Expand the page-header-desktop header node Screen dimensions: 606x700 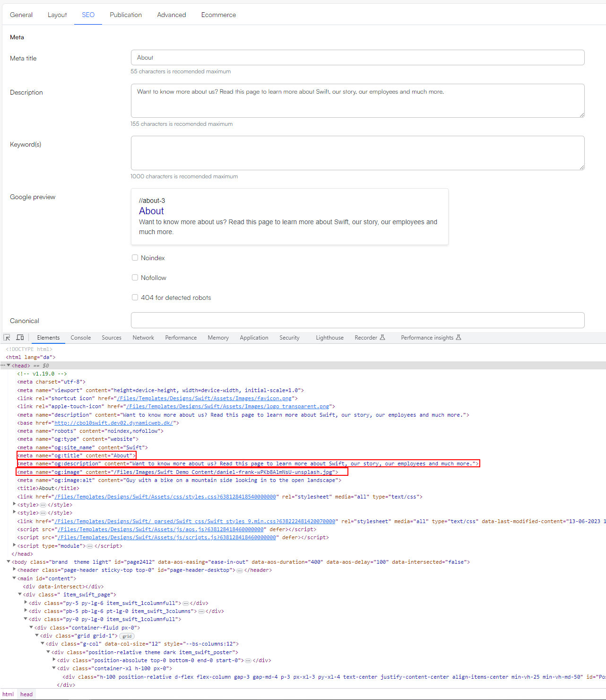14,570
